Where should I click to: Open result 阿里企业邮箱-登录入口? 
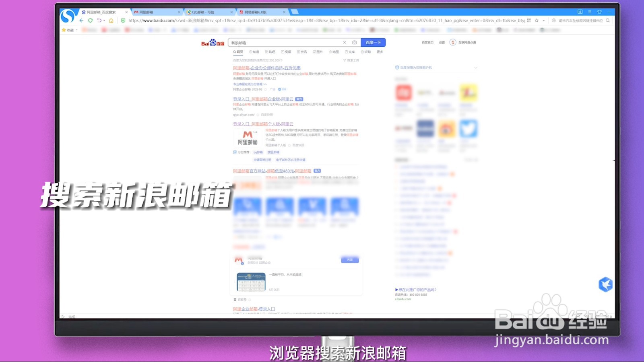point(254,309)
